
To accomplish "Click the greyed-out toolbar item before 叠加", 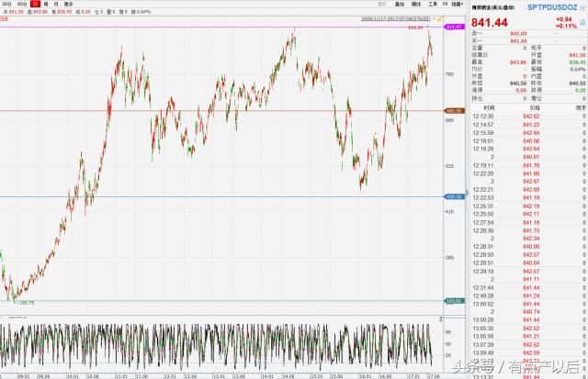I will tap(382, 4).
